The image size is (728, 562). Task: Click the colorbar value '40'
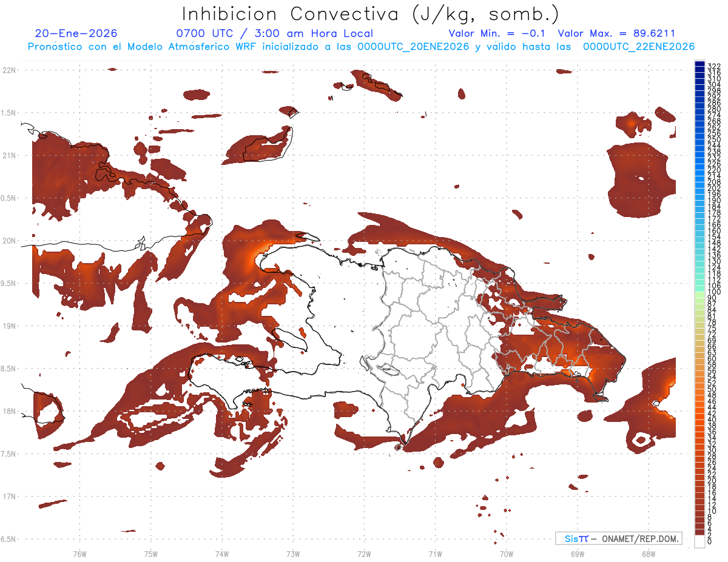[x=712, y=420]
